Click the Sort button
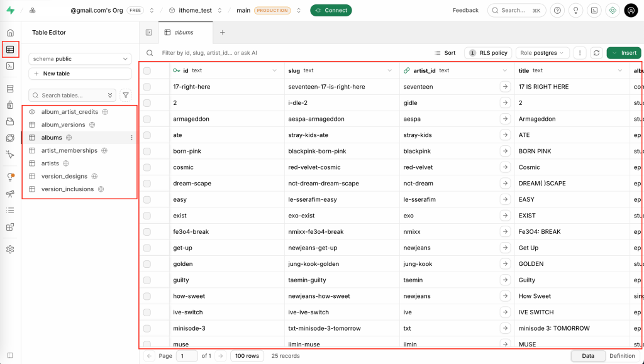The image size is (644, 364). click(x=445, y=53)
